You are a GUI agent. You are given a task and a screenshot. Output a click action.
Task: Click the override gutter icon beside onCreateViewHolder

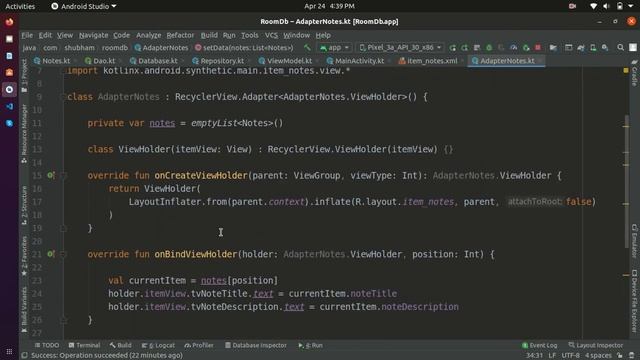pos(50,175)
